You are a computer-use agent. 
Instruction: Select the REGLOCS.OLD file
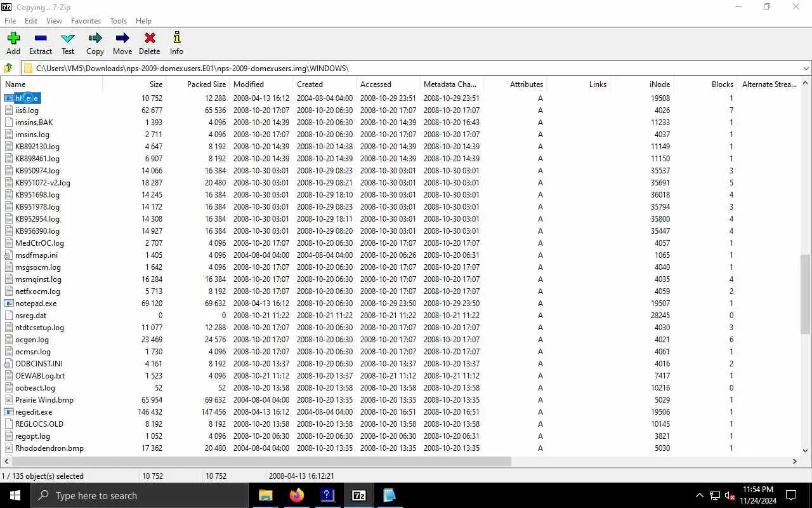click(x=39, y=424)
